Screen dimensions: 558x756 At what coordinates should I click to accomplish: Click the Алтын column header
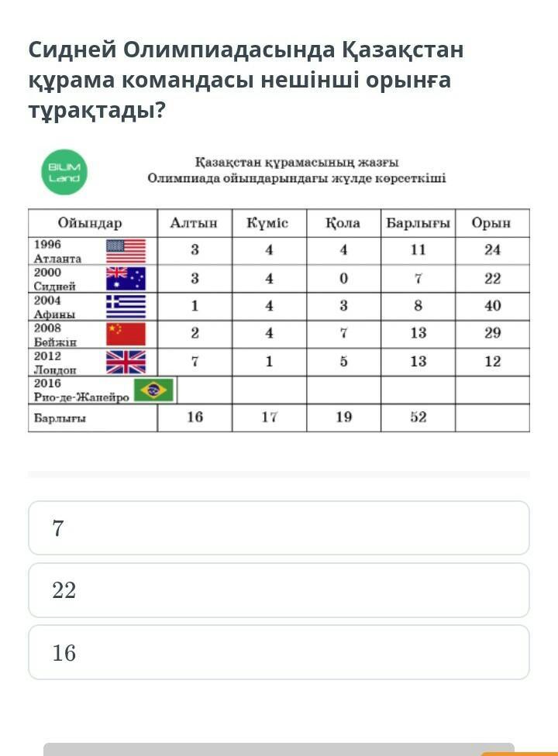195,223
